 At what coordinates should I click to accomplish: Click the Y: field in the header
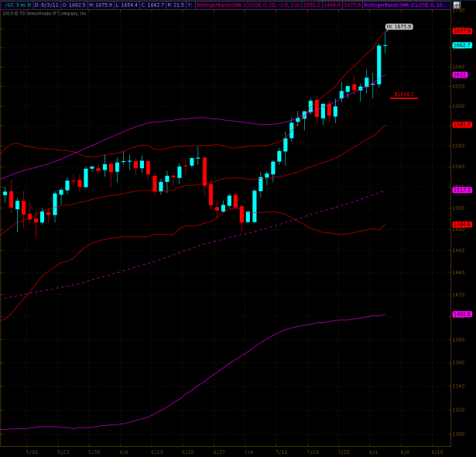(x=190, y=5)
